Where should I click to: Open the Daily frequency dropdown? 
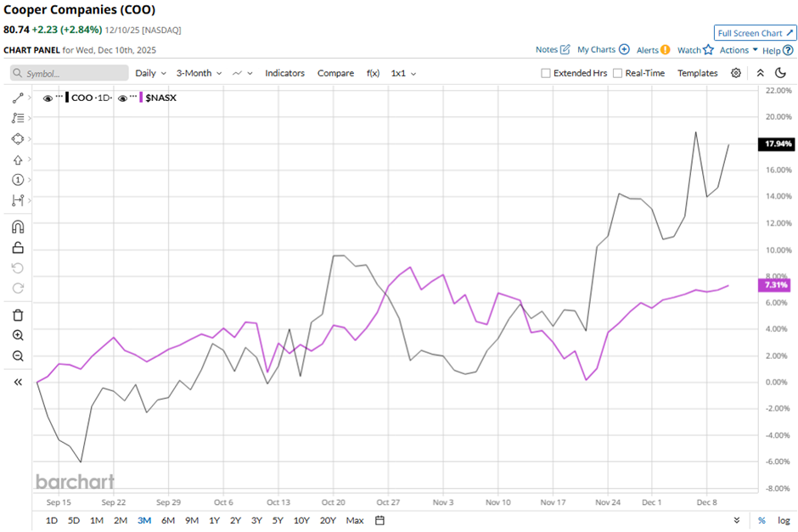[x=150, y=73]
